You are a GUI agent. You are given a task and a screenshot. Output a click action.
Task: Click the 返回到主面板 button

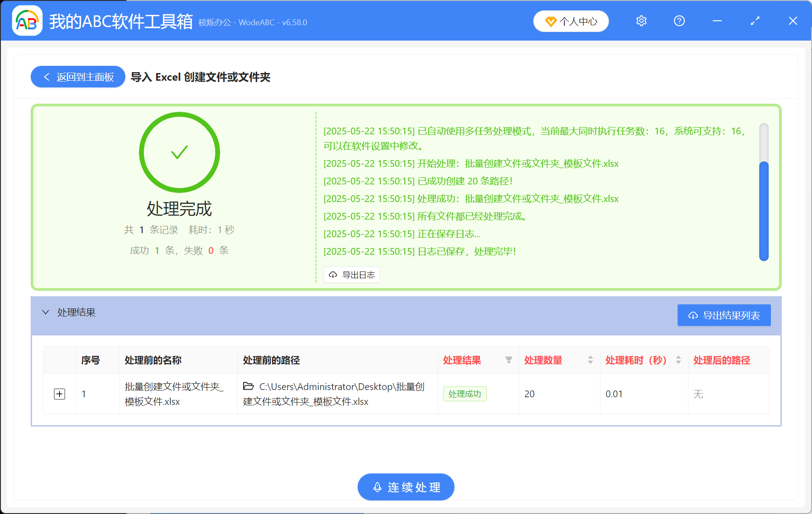(x=77, y=77)
